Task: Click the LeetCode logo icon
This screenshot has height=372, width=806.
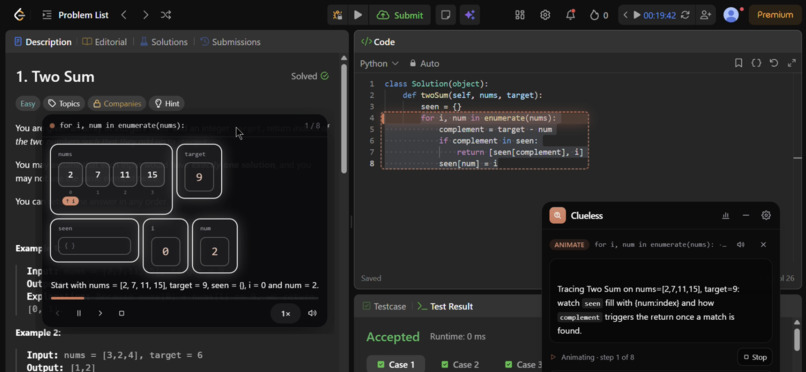Action: 20,15
